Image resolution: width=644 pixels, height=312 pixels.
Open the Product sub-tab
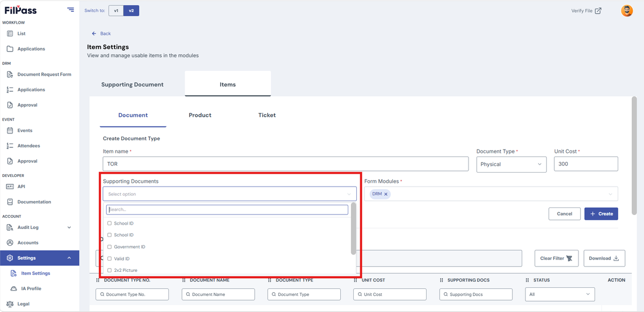tap(200, 115)
